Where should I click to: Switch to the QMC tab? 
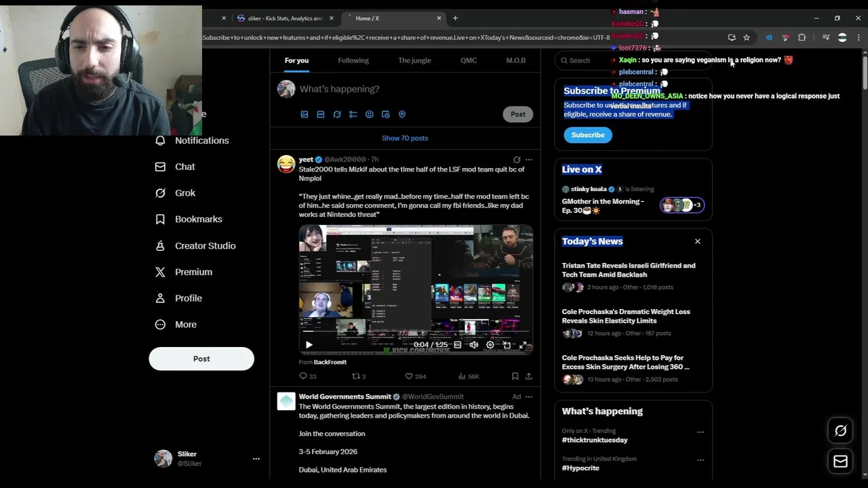[469, 60]
